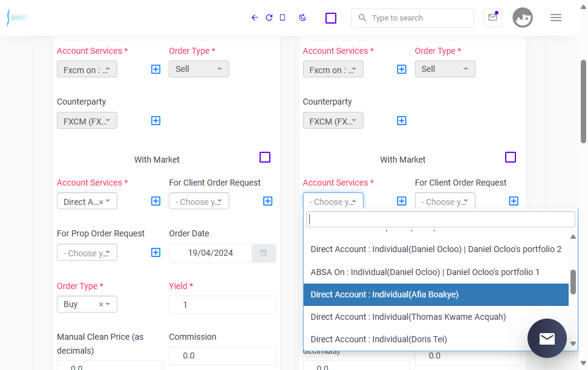
Task: Click the purple square icon in the header
Action: (331, 18)
